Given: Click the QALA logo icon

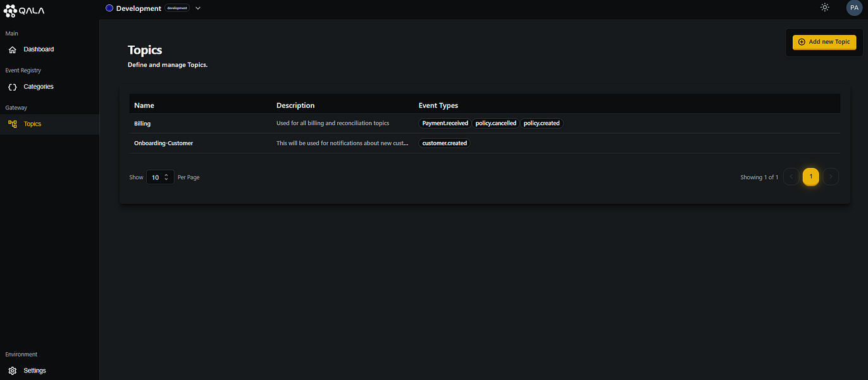Looking at the screenshot, I should pos(11,10).
